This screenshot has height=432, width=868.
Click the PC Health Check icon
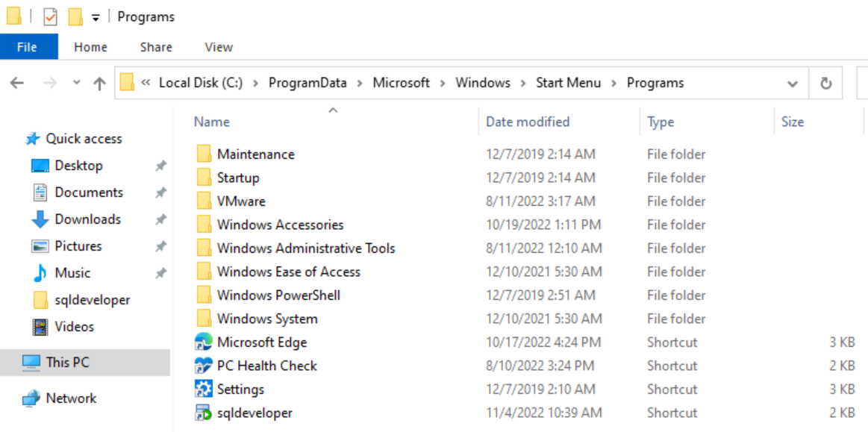point(203,366)
